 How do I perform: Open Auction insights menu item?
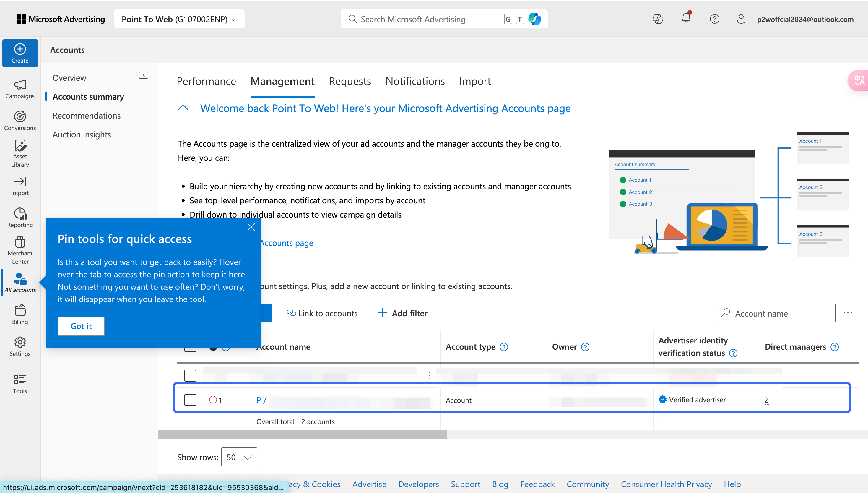pyautogui.click(x=82, y=135)
